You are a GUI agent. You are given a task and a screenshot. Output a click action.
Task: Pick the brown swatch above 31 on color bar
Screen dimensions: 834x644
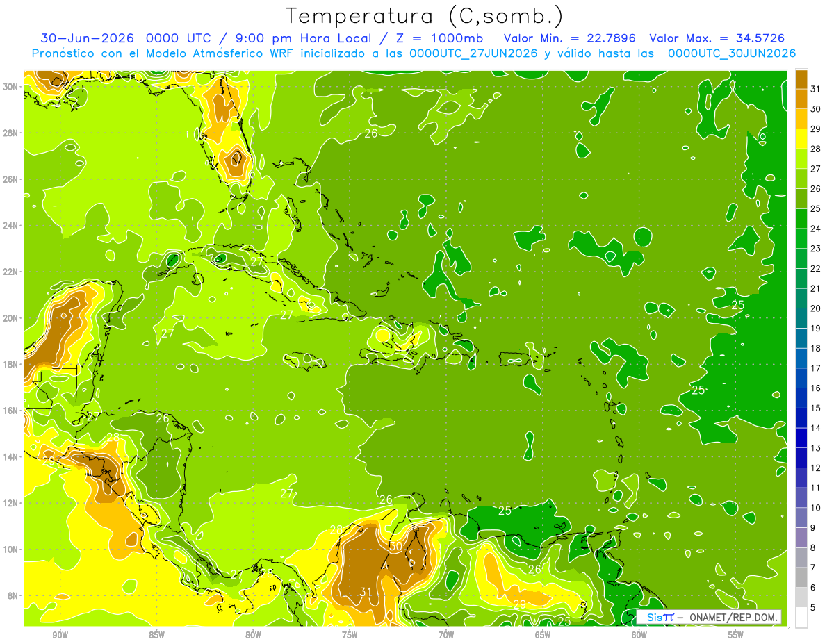(802, 79)
